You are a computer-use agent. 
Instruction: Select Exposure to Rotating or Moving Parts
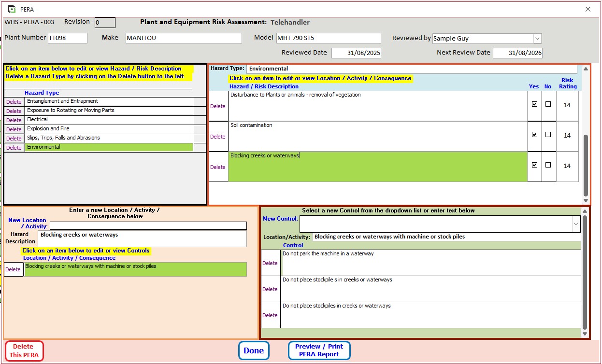pyautogui.click(x=109, y=111)
